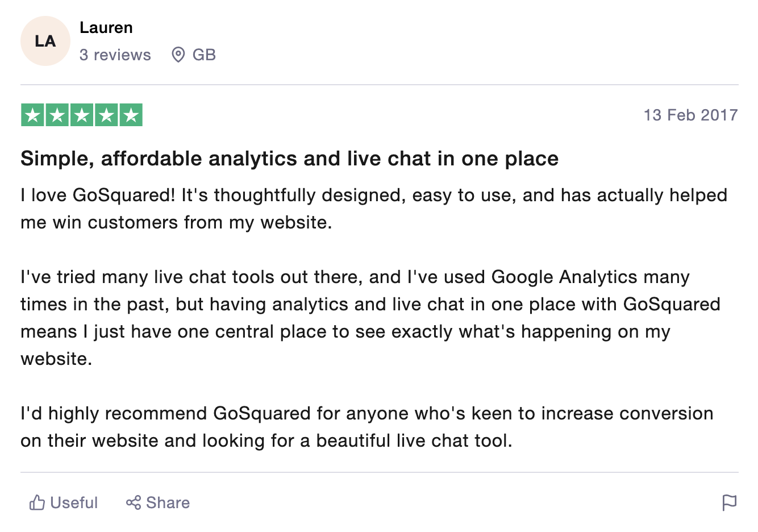Click the thumbs-up Useful icon

(x=37, y=502)
